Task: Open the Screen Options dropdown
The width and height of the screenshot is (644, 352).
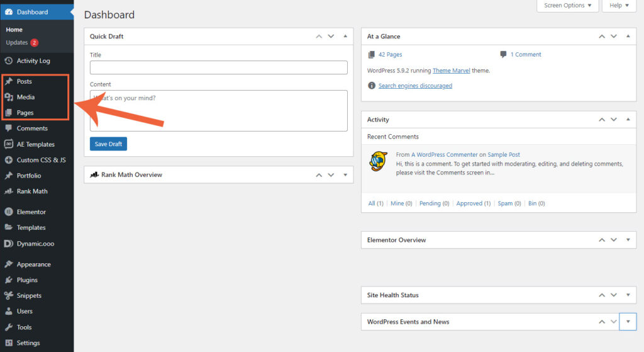Action: [x=568, y=5]
